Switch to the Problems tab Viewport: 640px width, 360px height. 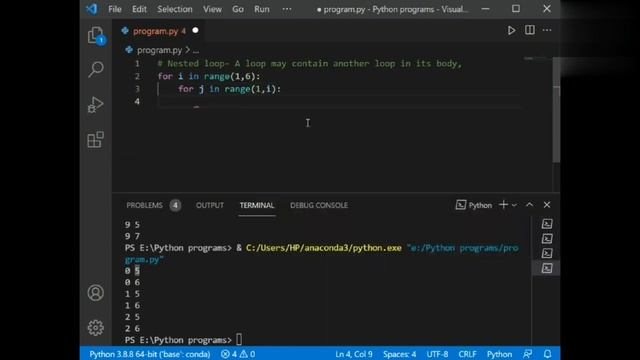(144, 205)
